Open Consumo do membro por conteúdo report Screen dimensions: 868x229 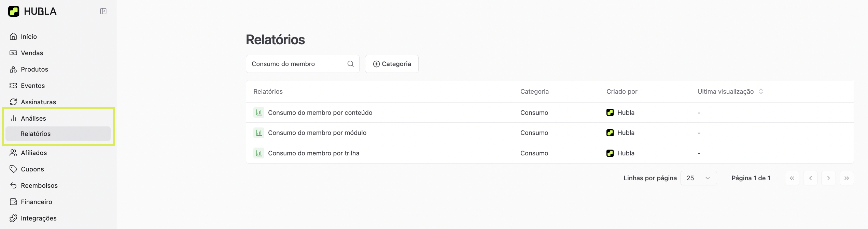(x=320, y=112)
